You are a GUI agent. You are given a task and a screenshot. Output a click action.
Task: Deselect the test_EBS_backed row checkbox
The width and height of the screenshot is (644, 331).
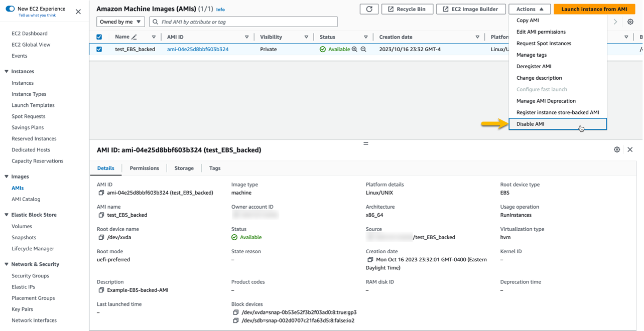click(99, 49)
